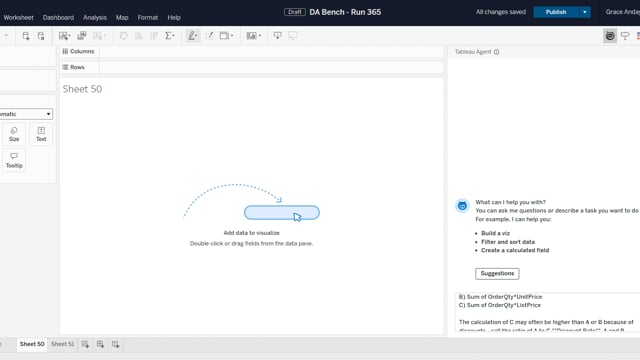
Task: Open the Format menu
Action: click(148, 18)
